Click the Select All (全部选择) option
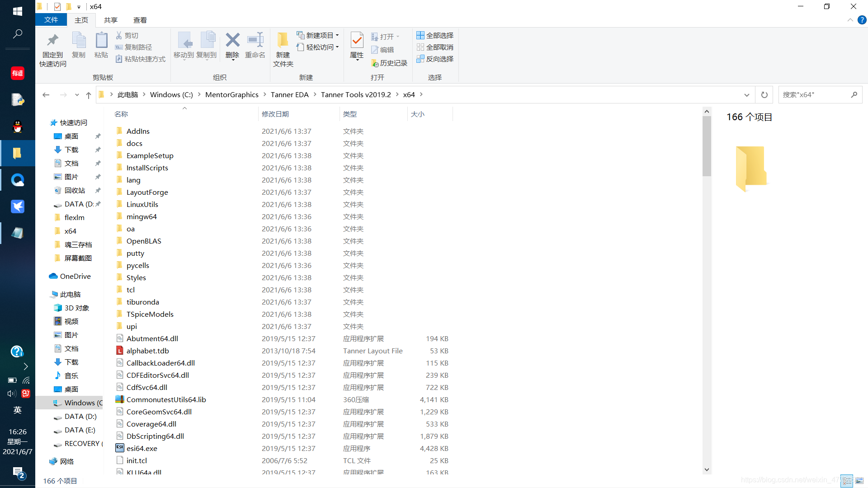Viewport: 868px width, 488px height. tap(435, 35)
